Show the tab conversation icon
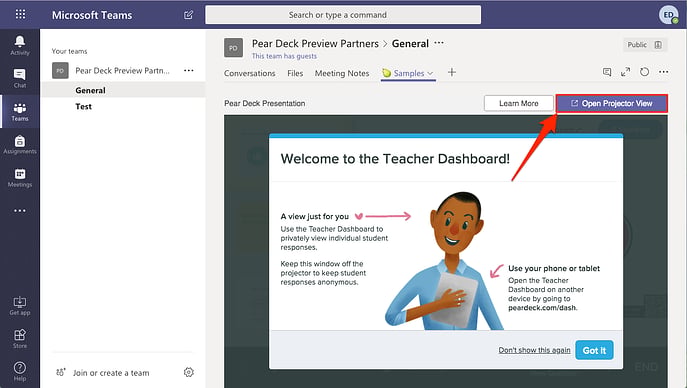This screenshot has width=687, height=388. click(607, 72)
